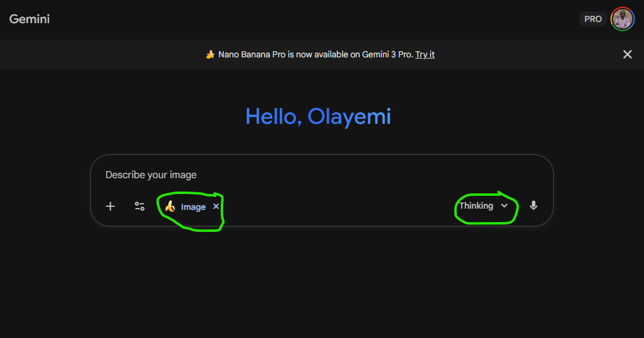Focus the "Describe your image" input field
The height and width of the screenshot is (338, 644).
pyautogui.click(x=305, y=175)
